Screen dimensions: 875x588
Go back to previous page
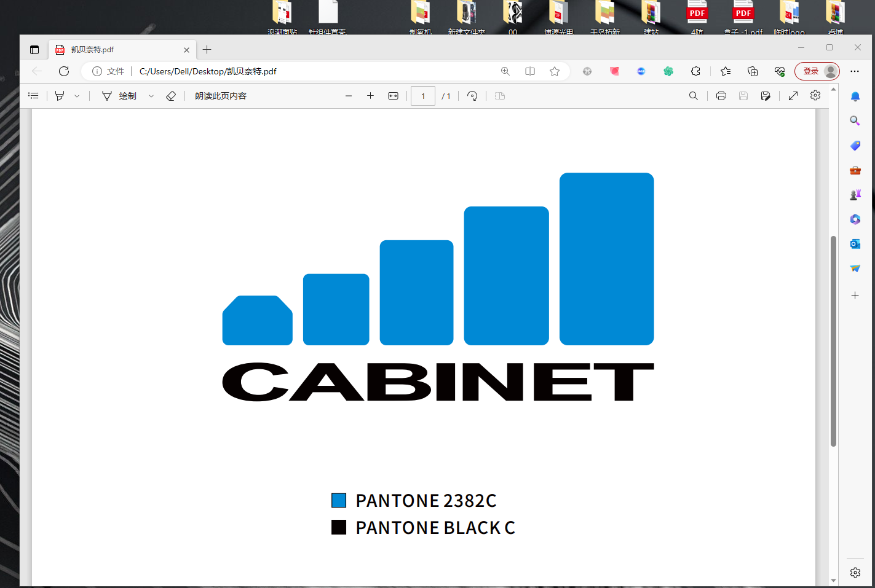(37, 71)
